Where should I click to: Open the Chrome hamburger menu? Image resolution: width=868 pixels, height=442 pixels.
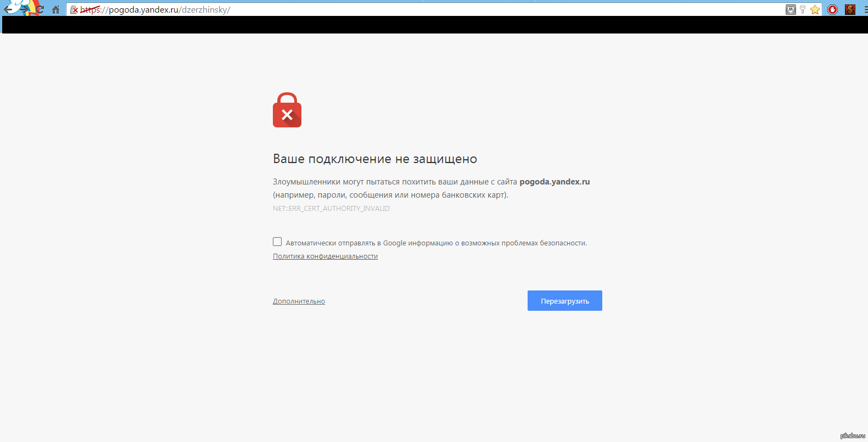click(865, 9)
